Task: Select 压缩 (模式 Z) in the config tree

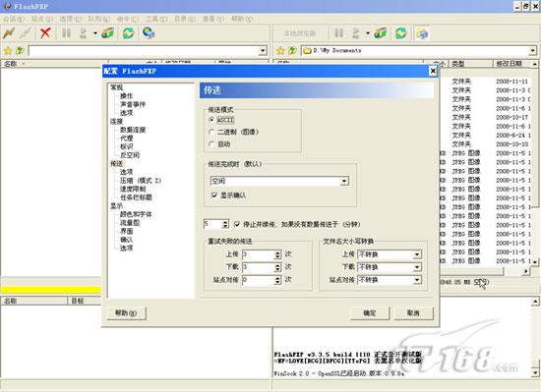Action: [141, 181]
